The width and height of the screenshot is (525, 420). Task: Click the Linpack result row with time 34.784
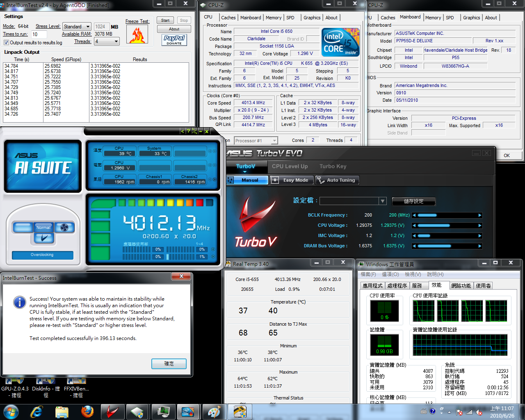pyautogui.click(x=96, y=66)
